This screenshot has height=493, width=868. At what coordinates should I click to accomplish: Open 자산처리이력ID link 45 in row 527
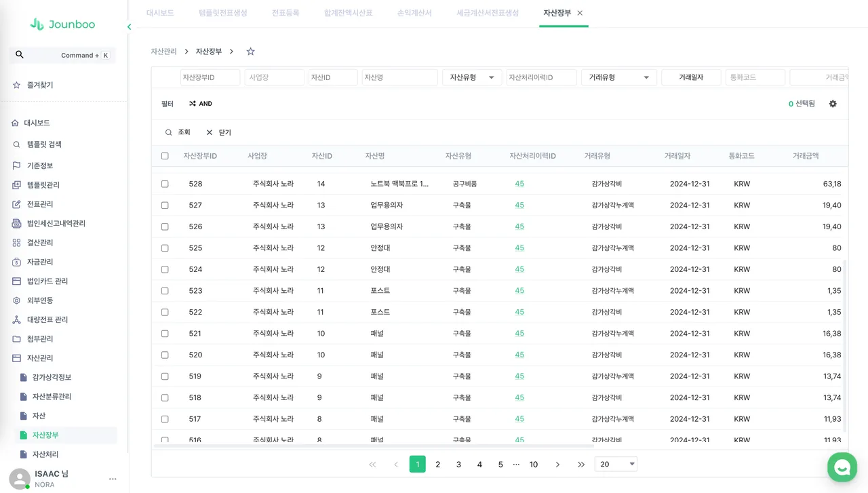tap(519, 205)
